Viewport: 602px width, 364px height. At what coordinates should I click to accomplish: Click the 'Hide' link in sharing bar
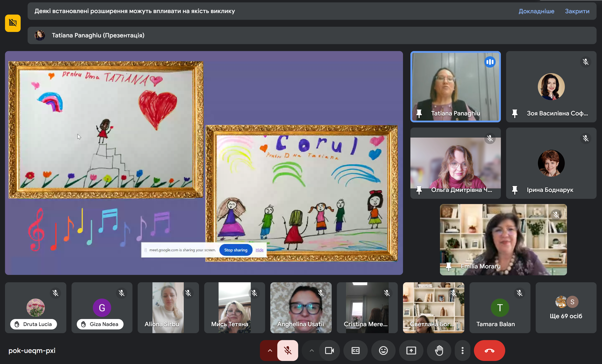(259, 250)
